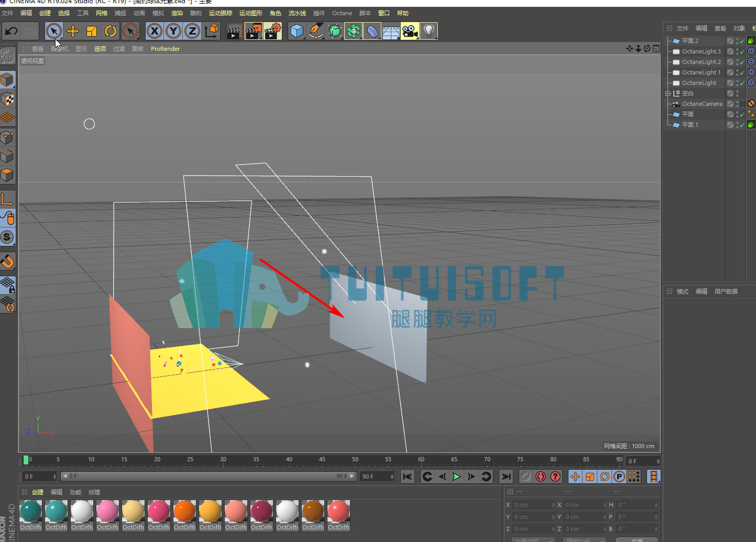Select the OctaneCamera object
This screenshot has height=542, width=756.
[x=702, y=104]
